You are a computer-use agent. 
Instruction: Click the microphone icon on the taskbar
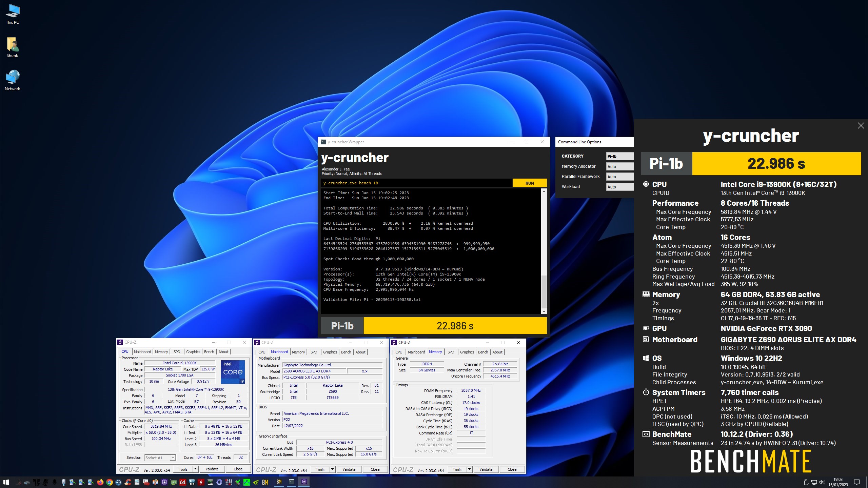(54, 482)
